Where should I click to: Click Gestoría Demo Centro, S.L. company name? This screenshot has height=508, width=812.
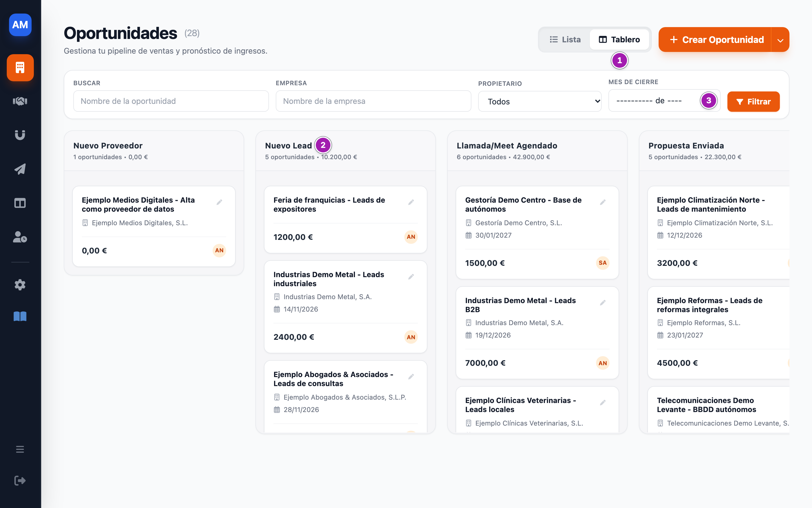pyautogui.click(x=518, y=223)
